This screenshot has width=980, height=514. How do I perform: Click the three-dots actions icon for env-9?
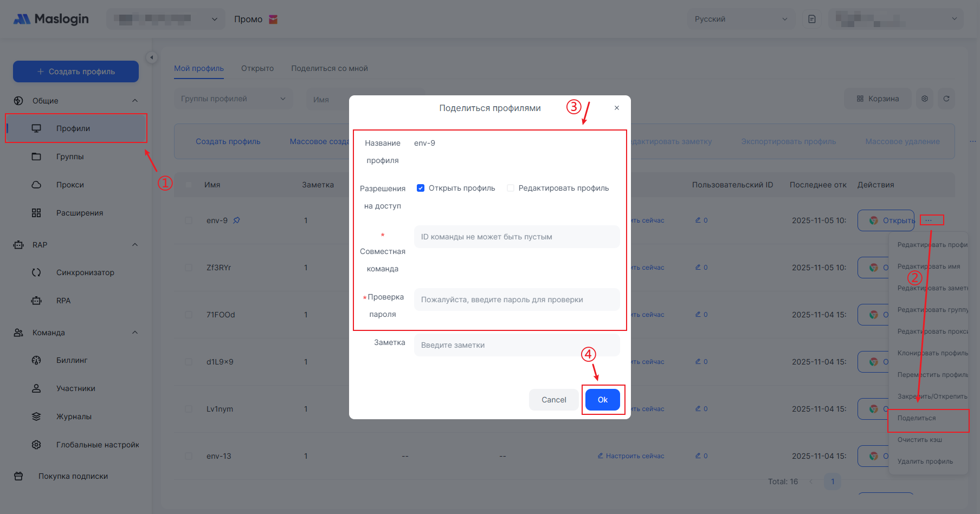(929, 220)
